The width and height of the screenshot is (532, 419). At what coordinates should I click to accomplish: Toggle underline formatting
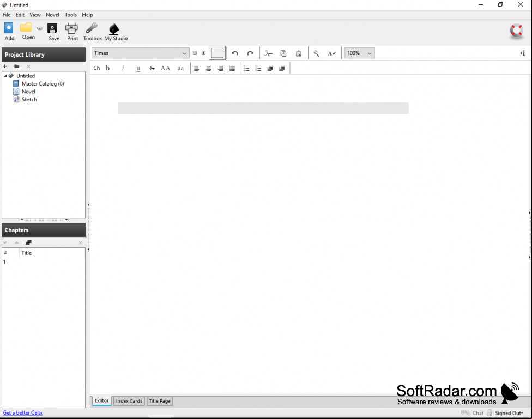click(138, 69)
